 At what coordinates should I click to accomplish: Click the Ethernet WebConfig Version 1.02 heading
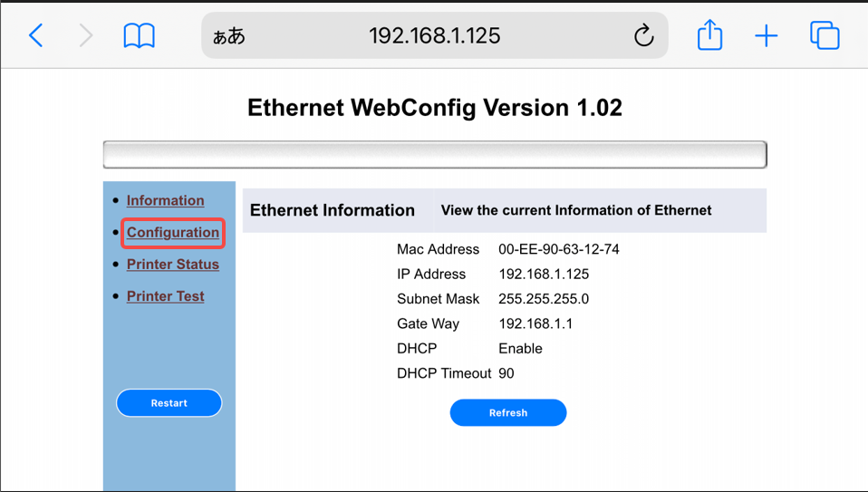coord(435,109)
